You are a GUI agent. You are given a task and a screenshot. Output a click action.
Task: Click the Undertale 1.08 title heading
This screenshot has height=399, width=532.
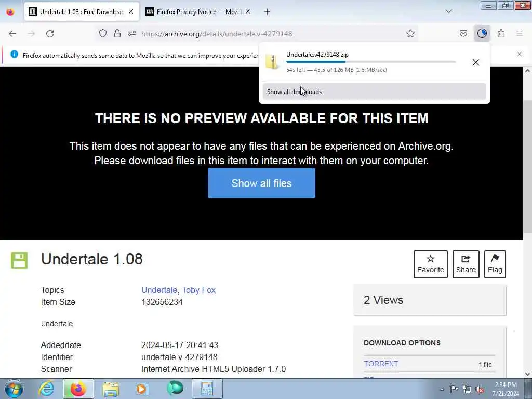[x=91, y=259]
